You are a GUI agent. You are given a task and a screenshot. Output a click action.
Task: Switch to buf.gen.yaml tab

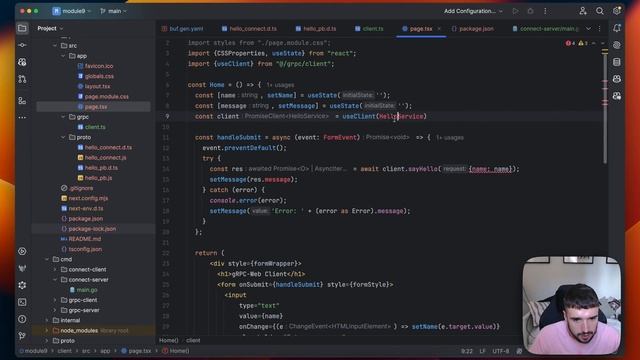(182, 29)
